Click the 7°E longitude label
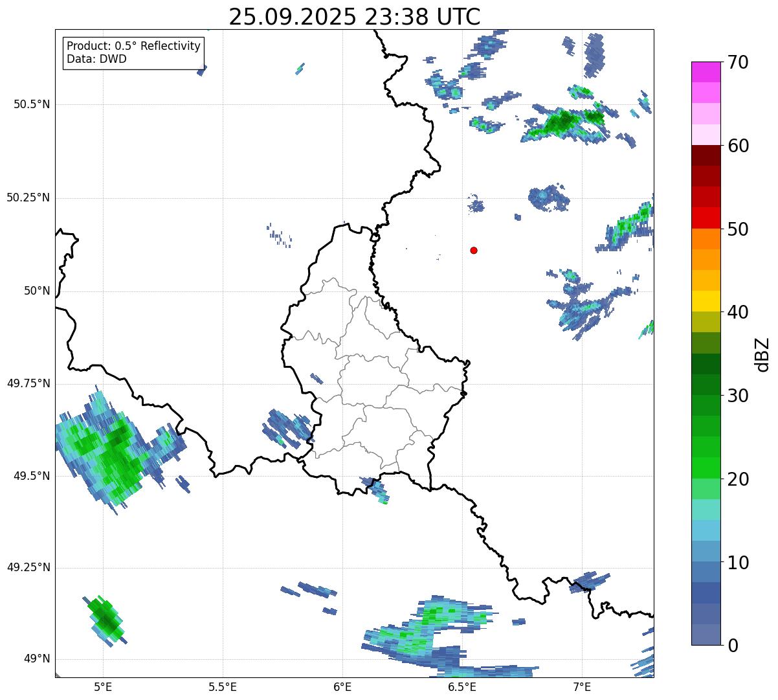Image resolution: width=778 pixels, height=700 pixels. (x=582, y=686)
